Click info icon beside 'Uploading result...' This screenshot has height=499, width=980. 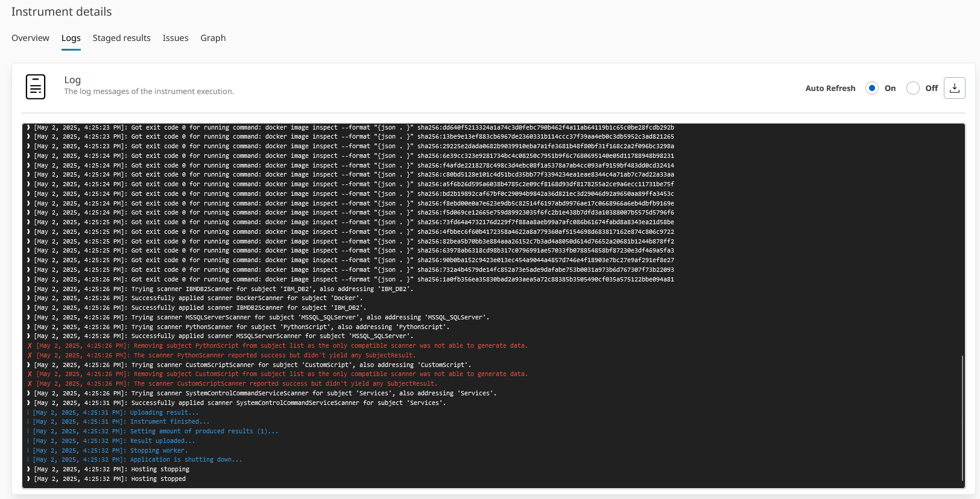click(28, 413)
